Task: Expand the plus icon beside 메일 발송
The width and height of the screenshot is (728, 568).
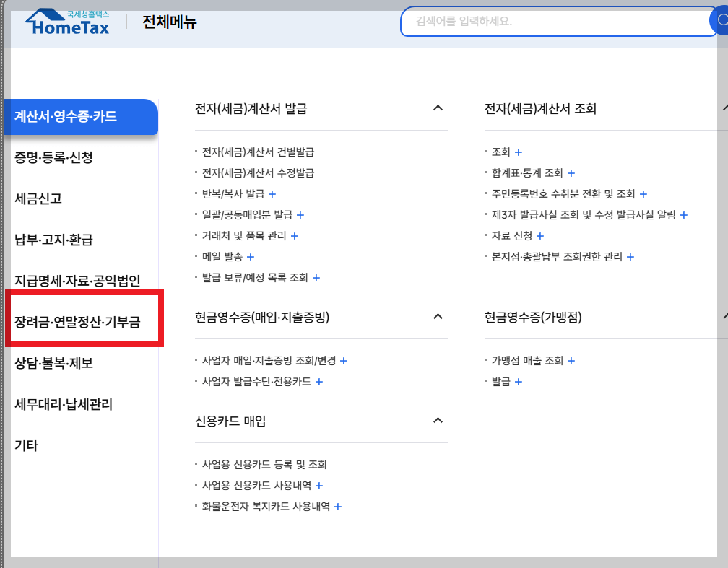Action: 250,256
